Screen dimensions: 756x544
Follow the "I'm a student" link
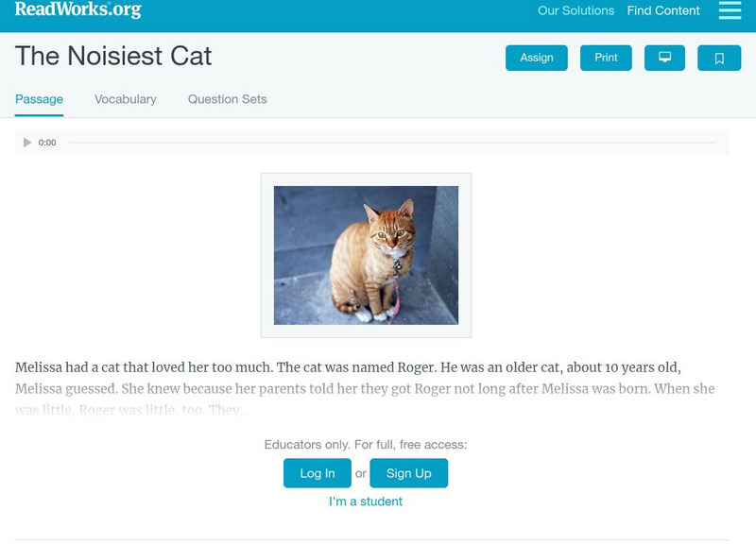[x=366, y=501]
